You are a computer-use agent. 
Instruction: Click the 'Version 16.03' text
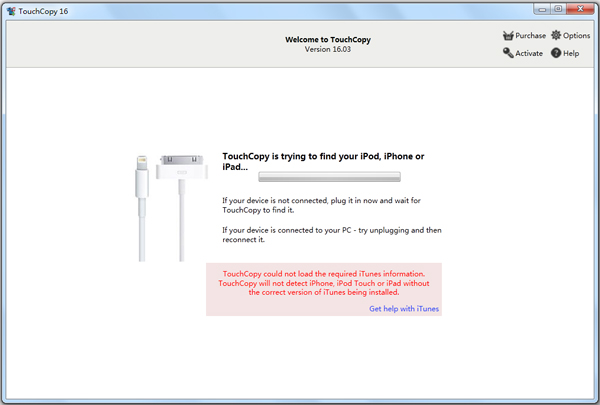(x=328, y=49)
